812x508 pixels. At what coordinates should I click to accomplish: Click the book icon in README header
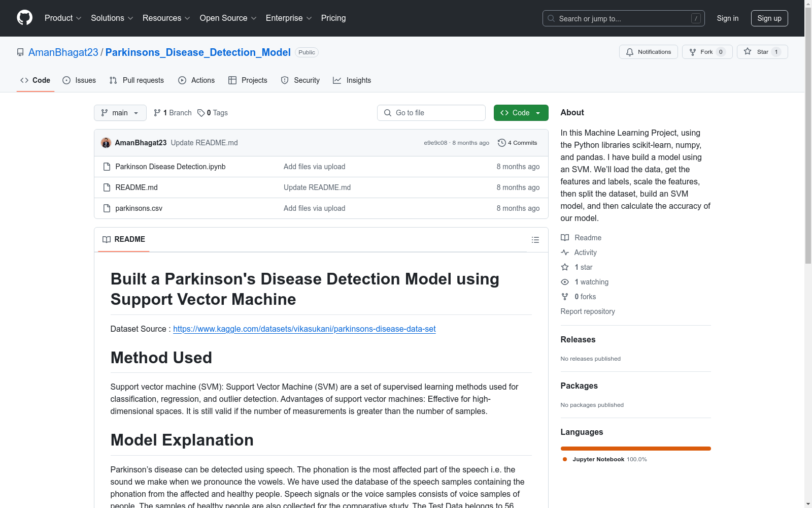coord(107,239)
